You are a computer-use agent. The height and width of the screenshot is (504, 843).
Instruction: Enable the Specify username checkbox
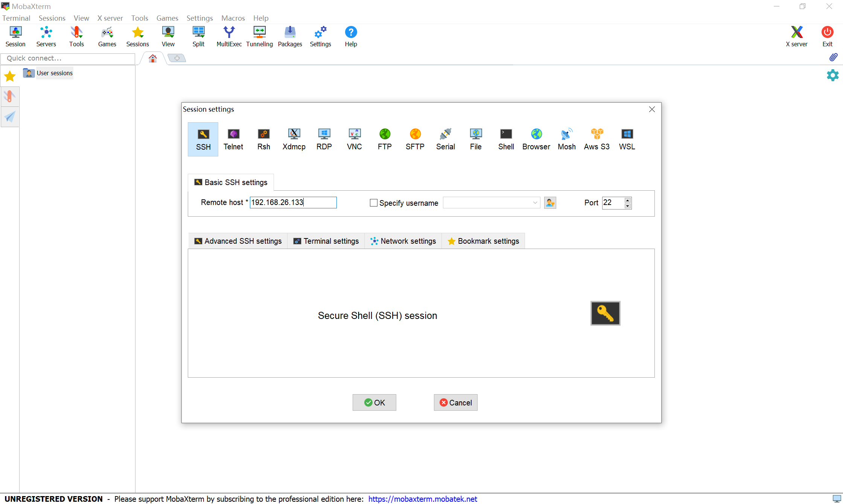point(374,203)
